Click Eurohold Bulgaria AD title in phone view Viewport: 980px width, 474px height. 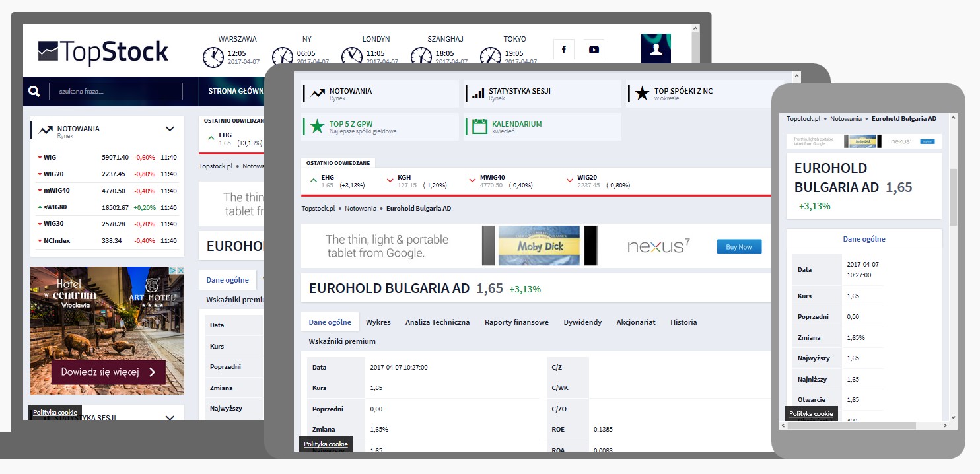[x=837, y=178]
